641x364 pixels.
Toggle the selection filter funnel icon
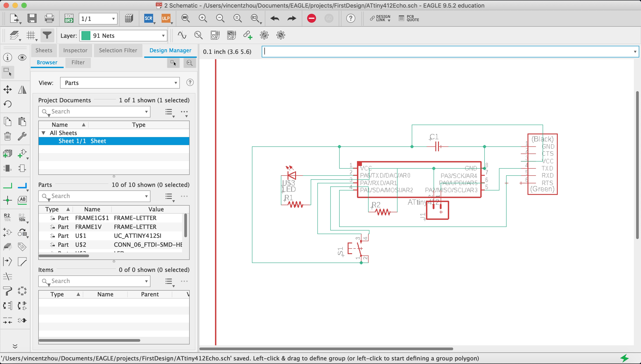click(x=47, y=36)
